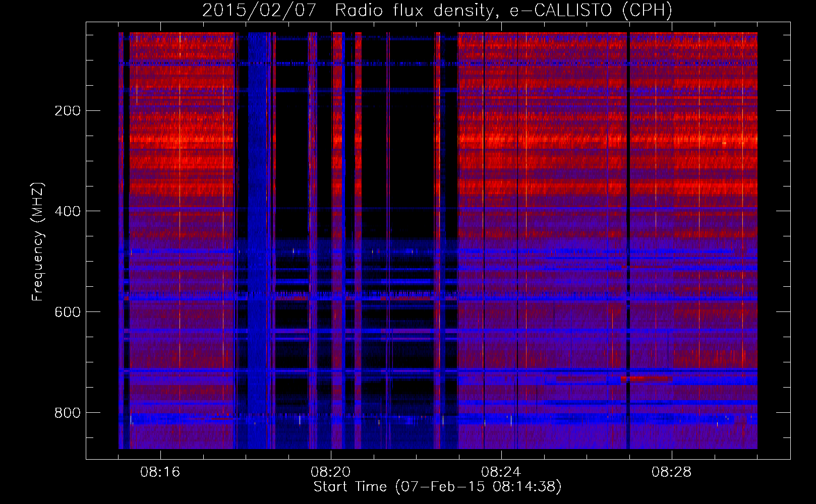Click the 'Start Time (07-Feb-15 08:14:38)' label
Screen dimensions: 816x504
click(x=437, y=487)
